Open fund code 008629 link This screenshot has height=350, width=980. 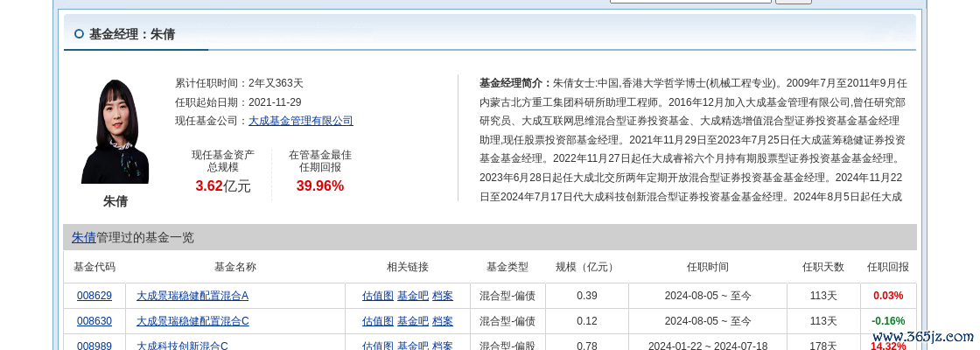tap(94, 296)
